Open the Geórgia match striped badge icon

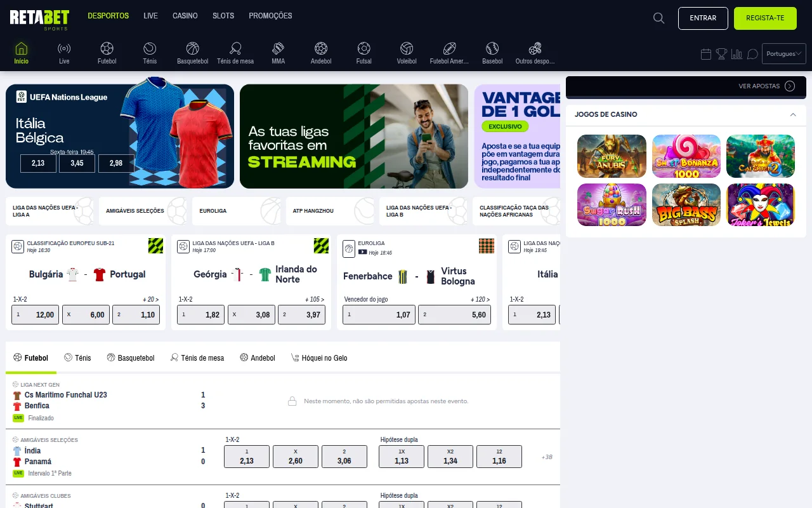point(321,246)
